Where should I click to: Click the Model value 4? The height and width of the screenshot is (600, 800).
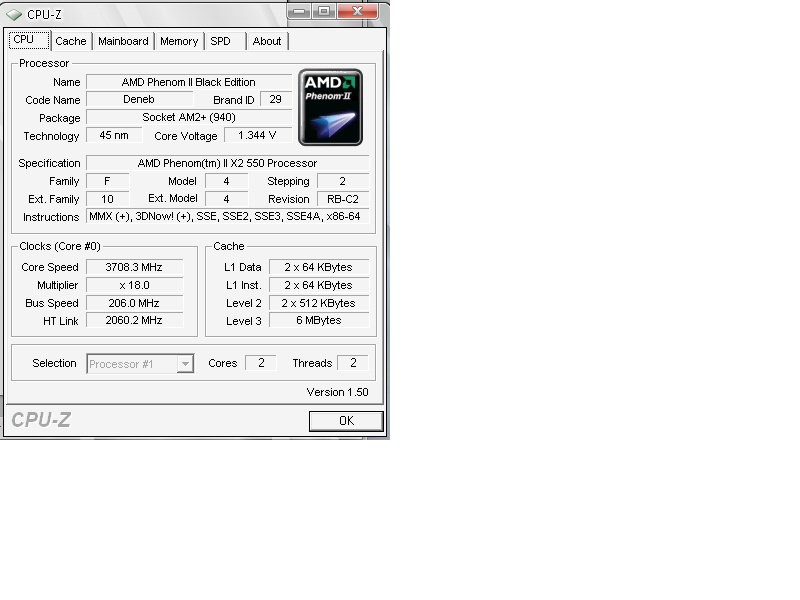tap(226, 181)
